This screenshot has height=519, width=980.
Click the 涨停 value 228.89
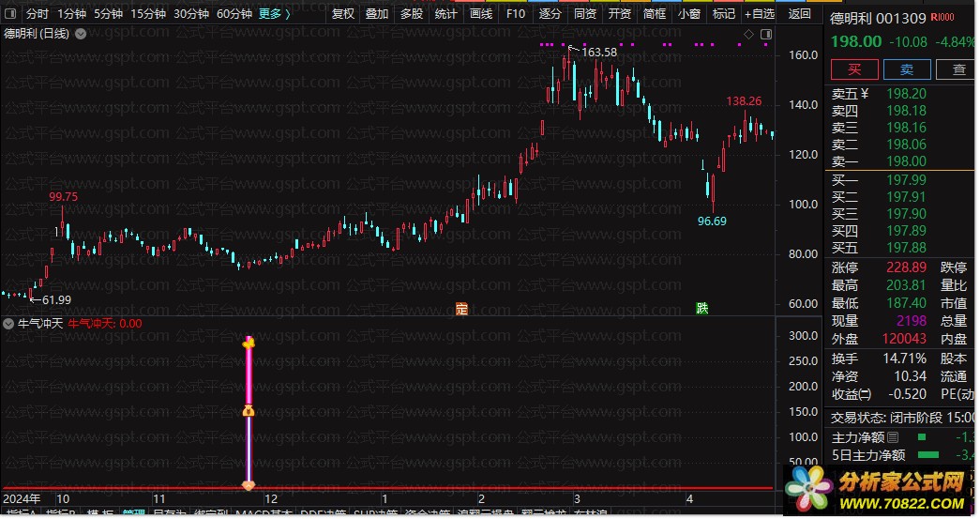(906, 267)
